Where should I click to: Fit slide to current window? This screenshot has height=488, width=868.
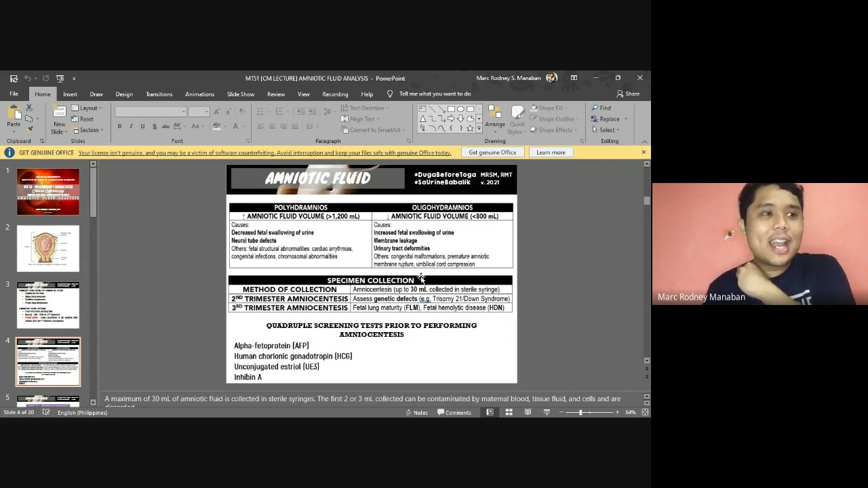point(645,412)
